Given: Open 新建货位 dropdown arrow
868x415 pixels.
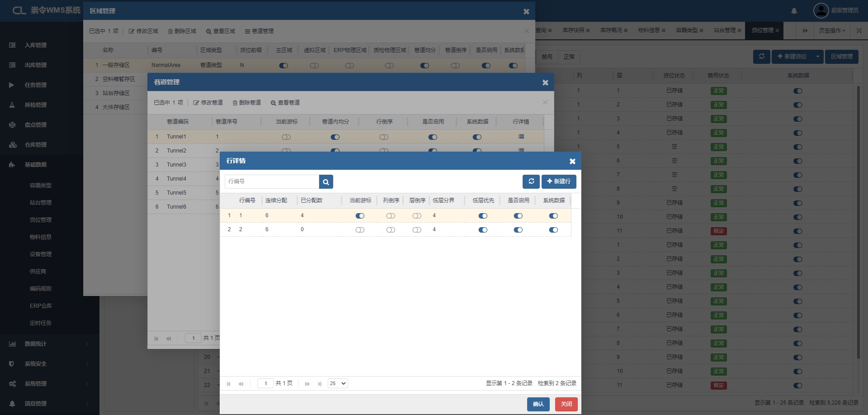Looking at the screenshot, I should pos(817,57).
